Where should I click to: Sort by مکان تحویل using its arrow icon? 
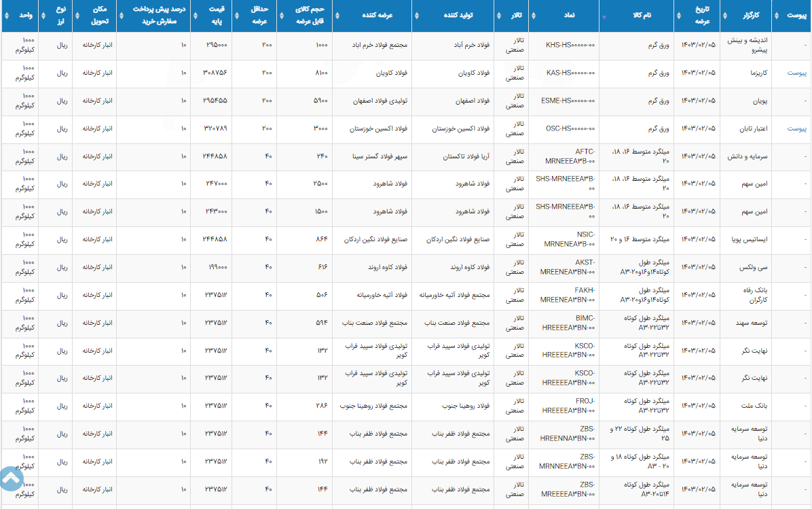click(x=77, y=16)
